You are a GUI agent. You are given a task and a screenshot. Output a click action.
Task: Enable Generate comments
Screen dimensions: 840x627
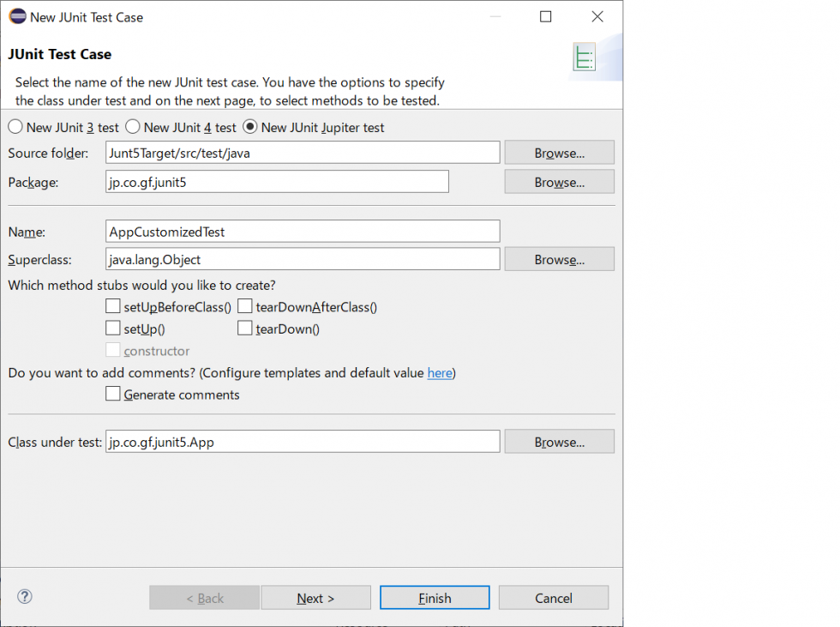tap(112, 394)
